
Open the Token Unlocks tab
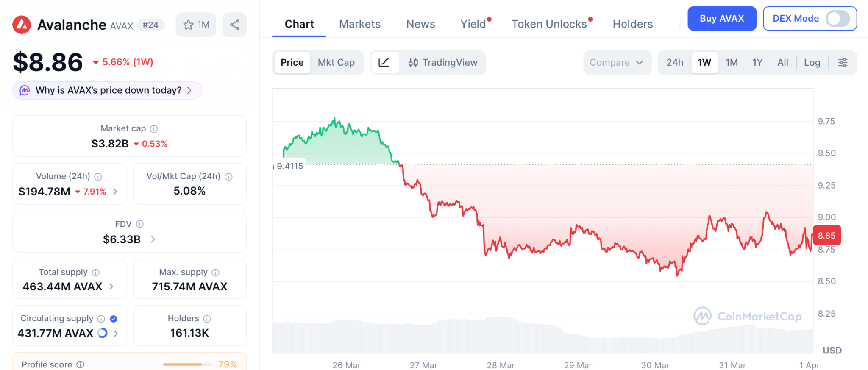[549, 24]
